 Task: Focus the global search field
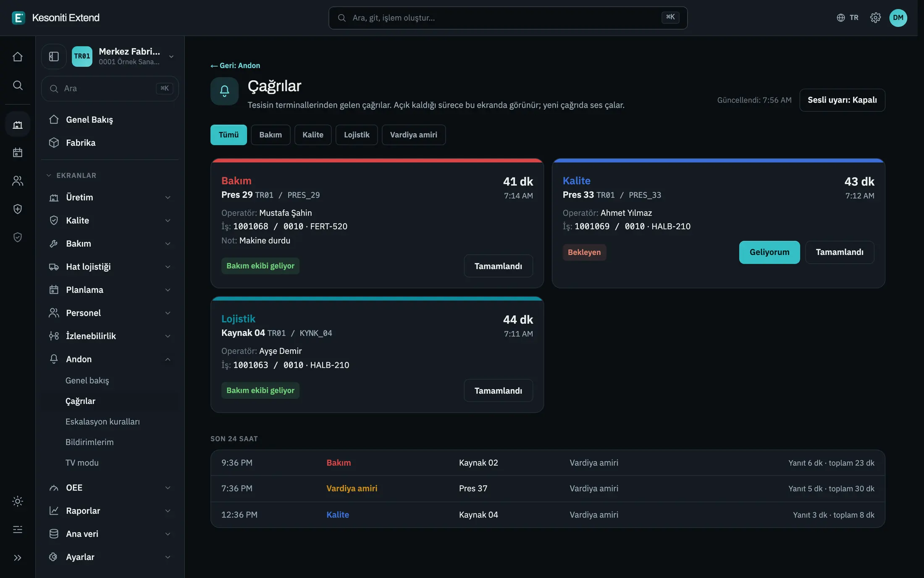(508, 18)
